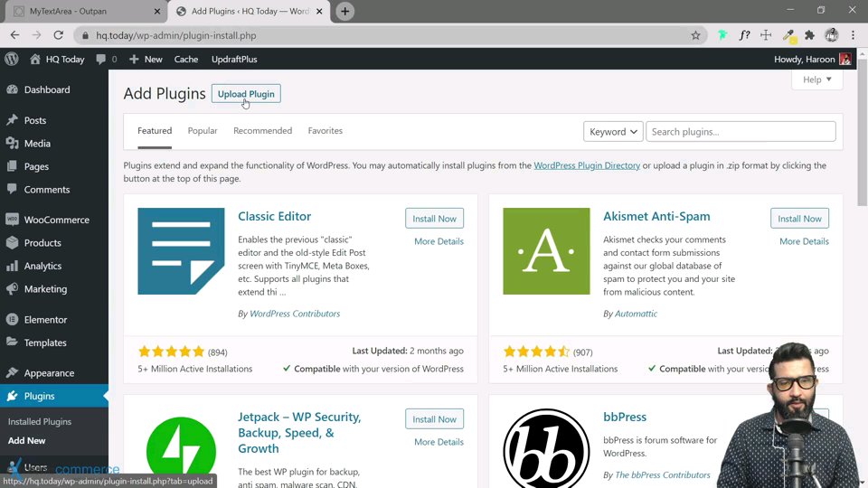
Task: Open the Media icon in sidebar
Action: pos(12,144)
